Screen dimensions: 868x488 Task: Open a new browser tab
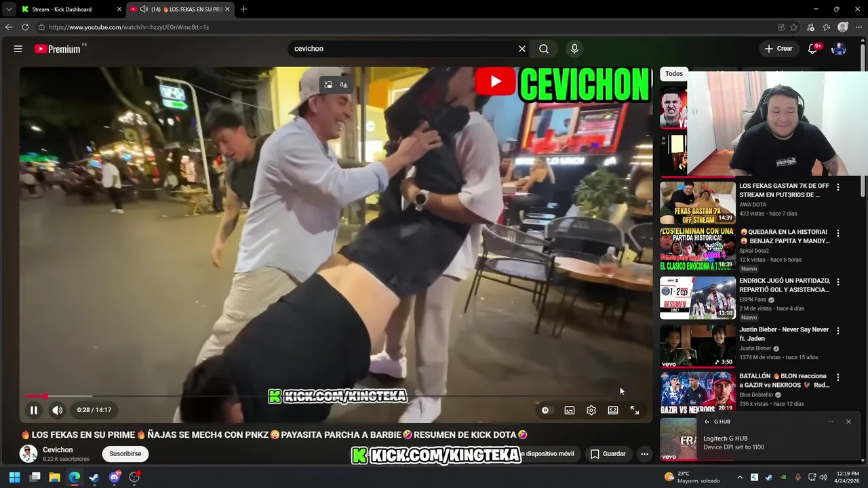tap(243, 9)
